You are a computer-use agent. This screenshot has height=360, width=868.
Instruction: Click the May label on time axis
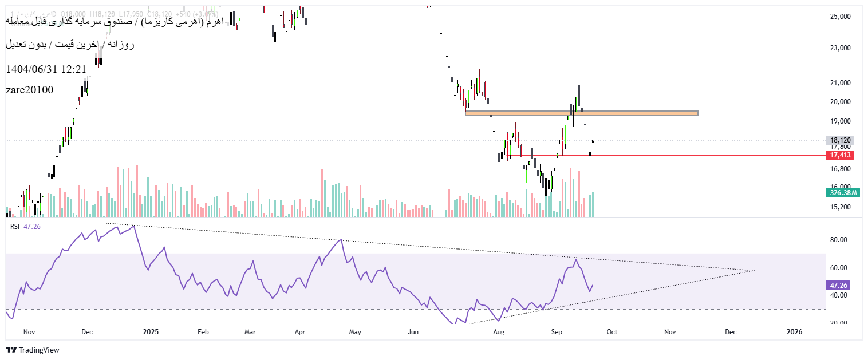356,332
